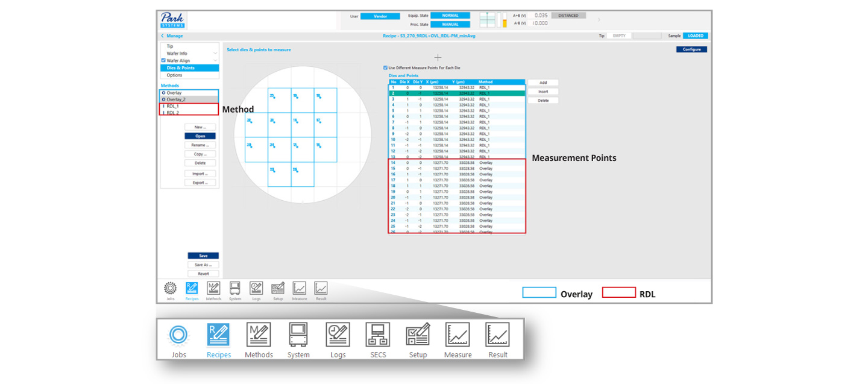Expand the Wafer Align chevron
Screen dimensions: 868x384
point(215,61)
